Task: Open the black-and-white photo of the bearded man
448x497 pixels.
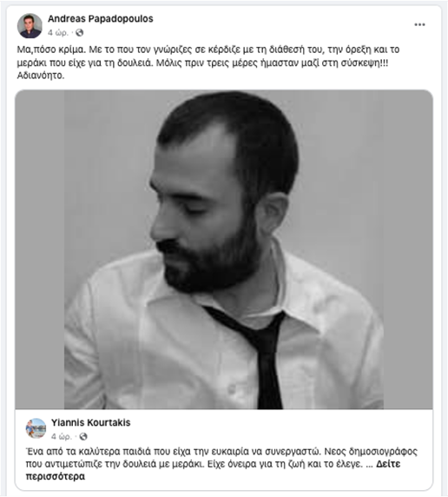Action: click(224, 249)
